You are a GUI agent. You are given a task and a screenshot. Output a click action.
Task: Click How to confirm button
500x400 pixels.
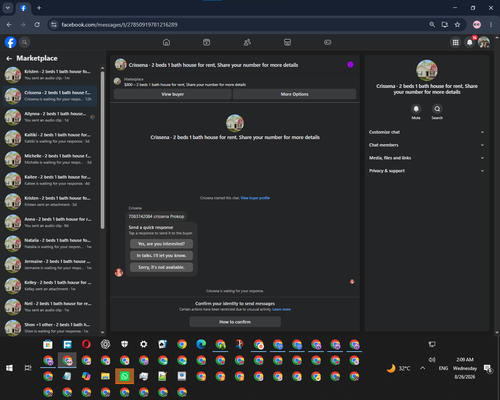point(235,322)
